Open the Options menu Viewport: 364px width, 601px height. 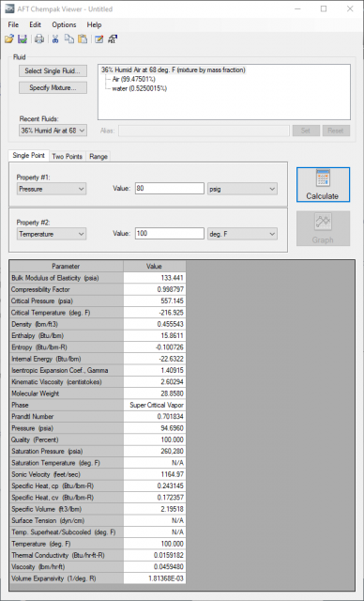(64, 25)
